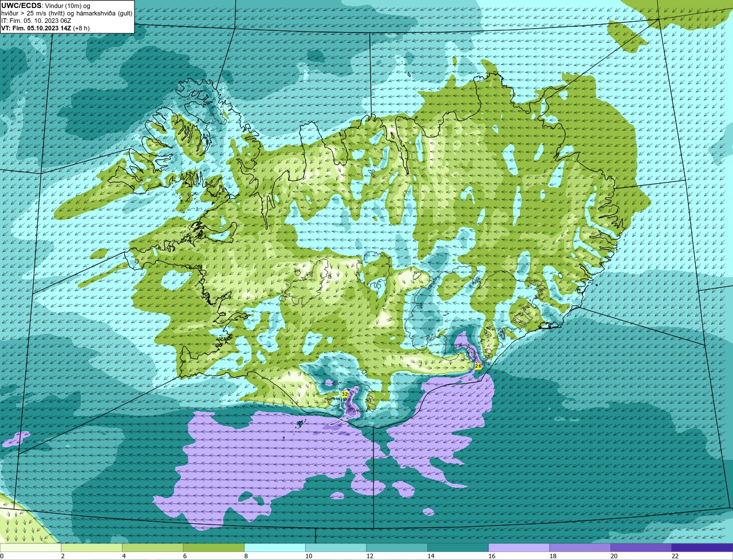Click the colour scale label 4
This screenshot has height=560, width=733.
pos(124,556)
